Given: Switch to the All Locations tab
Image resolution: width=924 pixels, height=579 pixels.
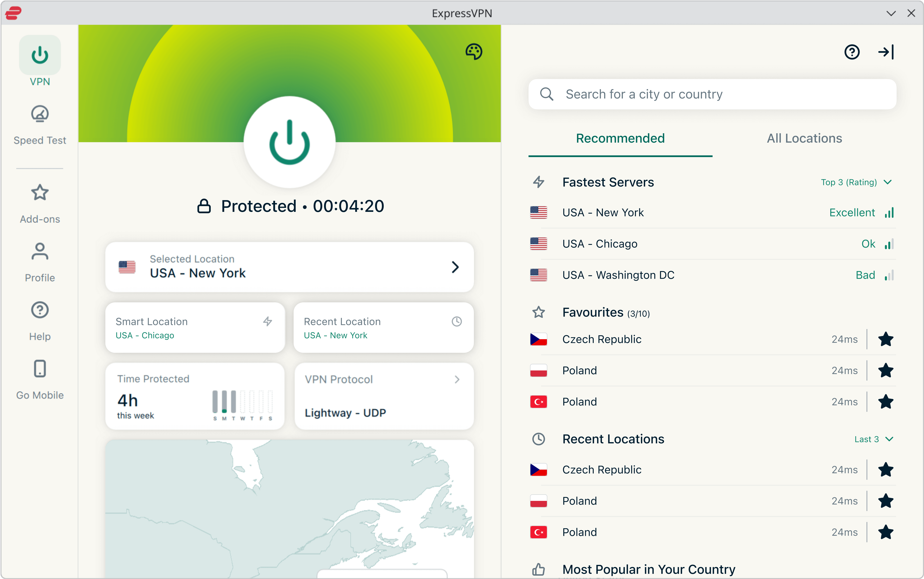Looking at the screenshot, I should click(x=804, y=139).
